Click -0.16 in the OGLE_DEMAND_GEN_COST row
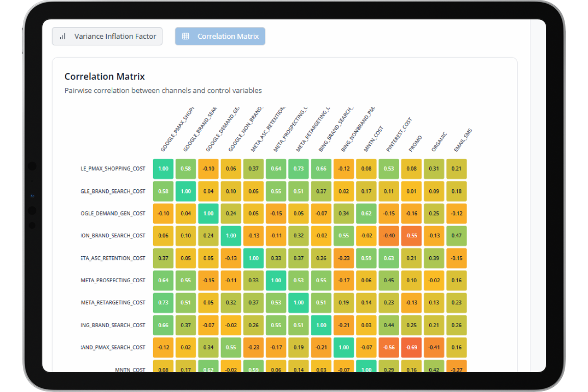 pos(411,213)
